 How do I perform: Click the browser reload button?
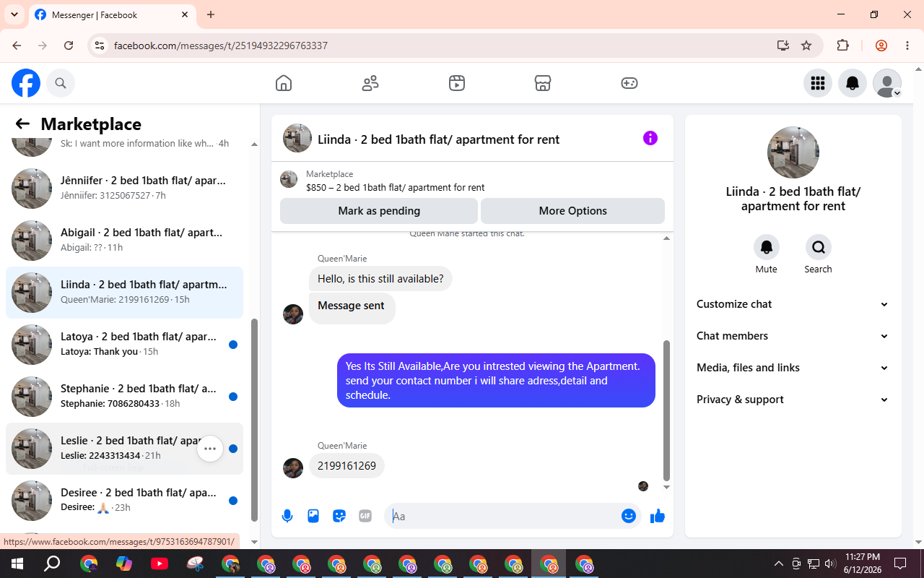(x=69, y=46)
